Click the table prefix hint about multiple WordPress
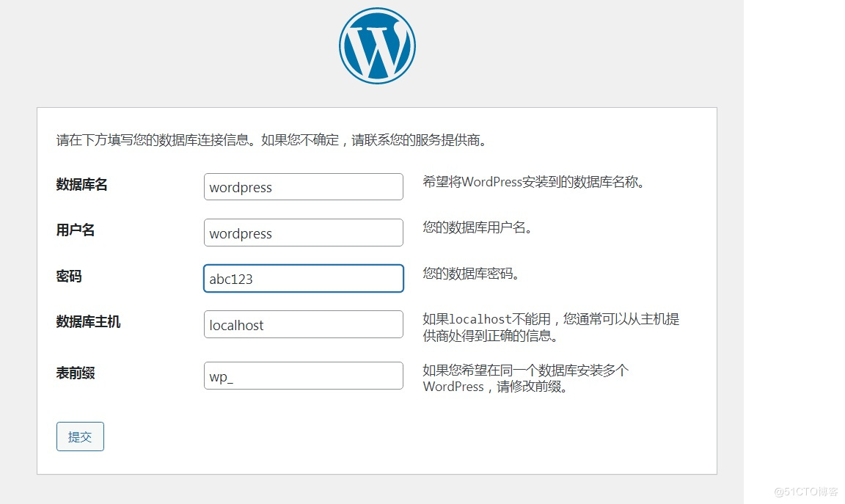 point(525,379)
